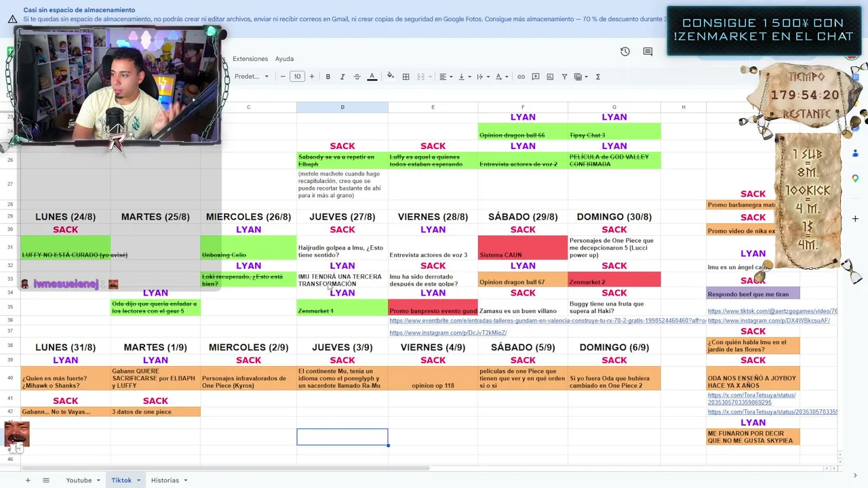Select column D header

(x=342, y=107)
